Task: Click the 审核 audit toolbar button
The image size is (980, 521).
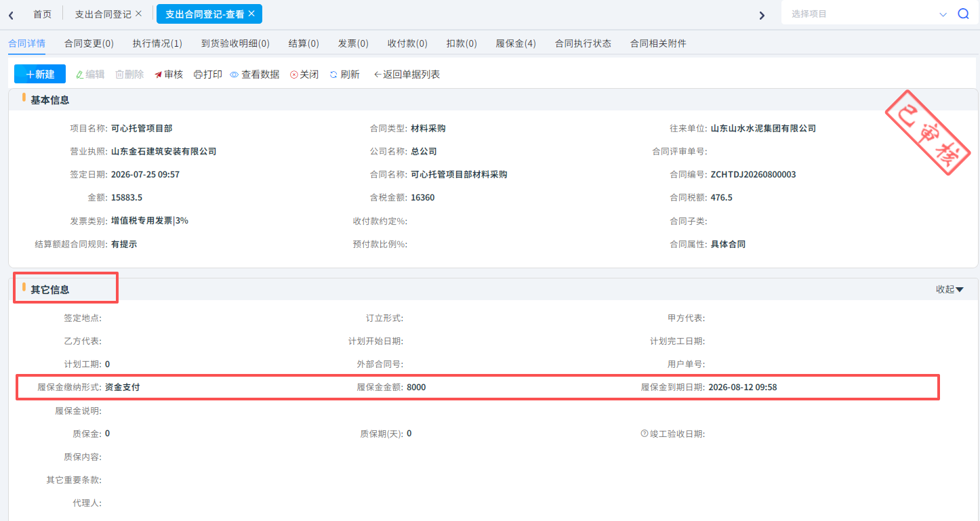Action: [169, 75]
